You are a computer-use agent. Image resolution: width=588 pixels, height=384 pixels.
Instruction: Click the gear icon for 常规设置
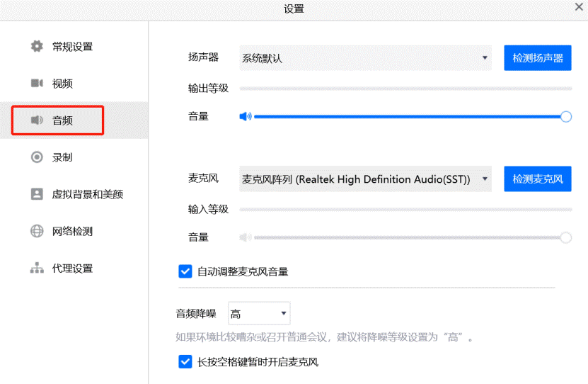click(37, 47)
